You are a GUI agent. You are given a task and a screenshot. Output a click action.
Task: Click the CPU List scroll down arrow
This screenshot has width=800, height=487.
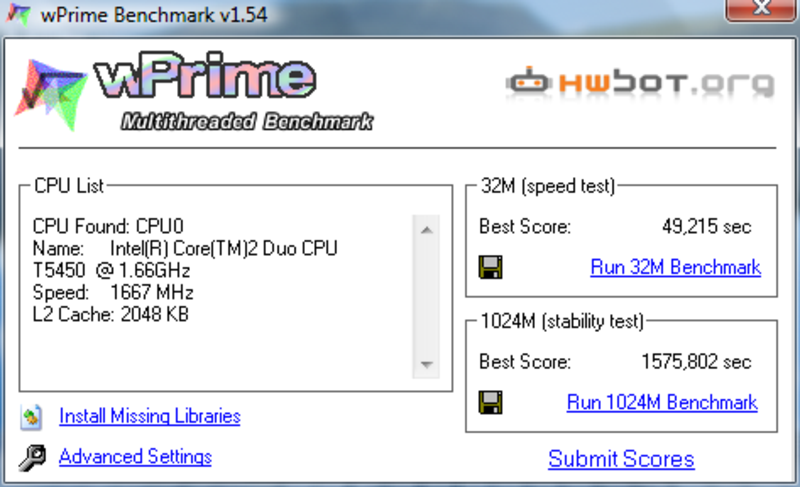[427, 364]
